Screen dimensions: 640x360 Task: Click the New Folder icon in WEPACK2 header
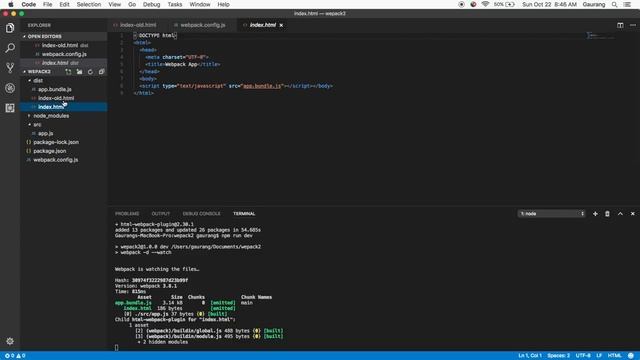[79, 71]
